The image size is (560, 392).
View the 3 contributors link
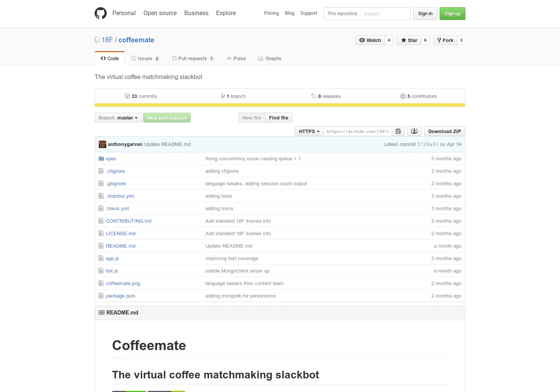click(x=418, y=96)
